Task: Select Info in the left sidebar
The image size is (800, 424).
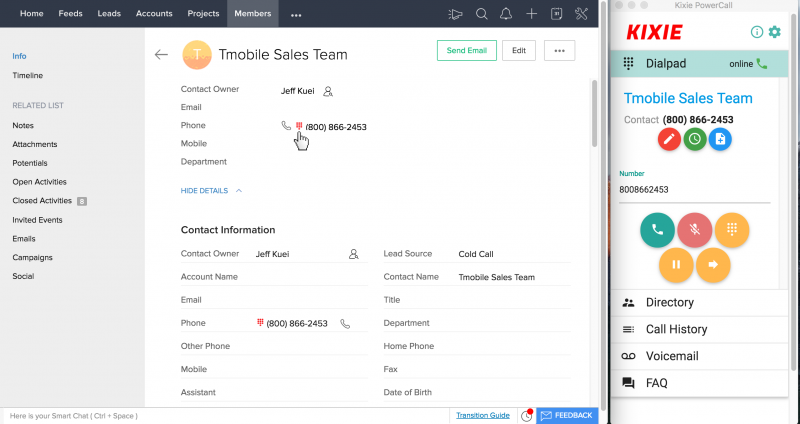Action: click(x=19, y=56)
